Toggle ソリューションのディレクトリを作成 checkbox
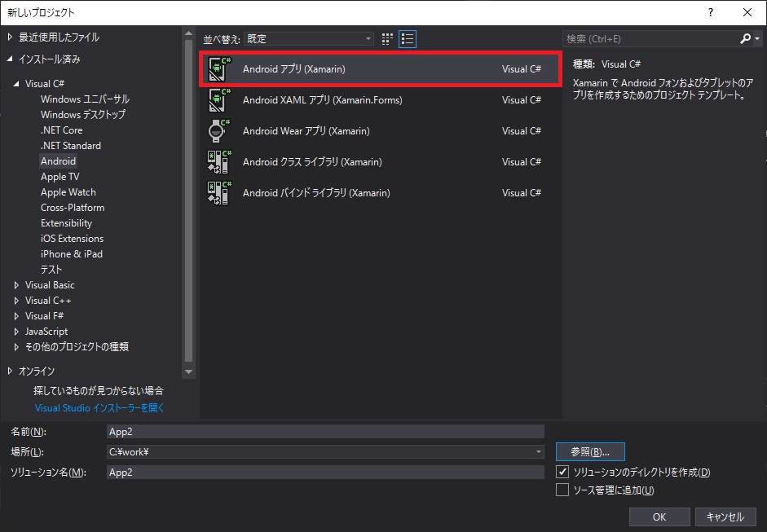The height and width of the screenshot is (532, 767). click(562, 472)
